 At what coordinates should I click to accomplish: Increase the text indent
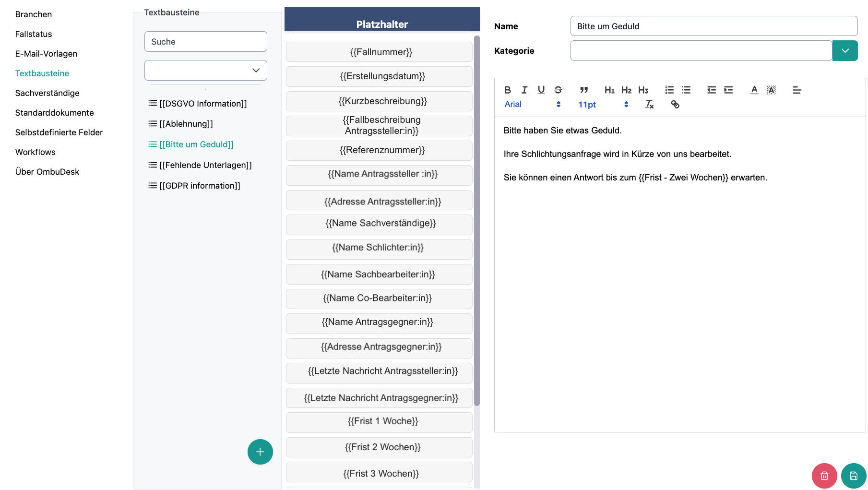(728, 90)
